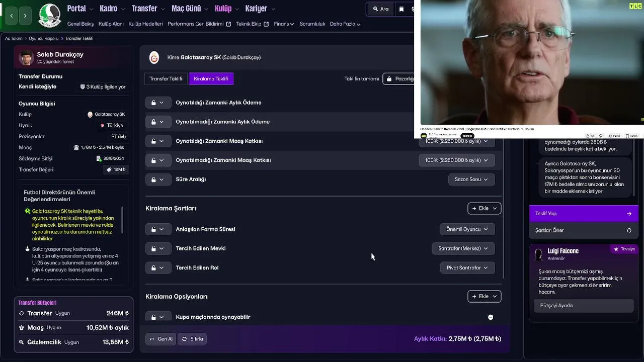644x362 pixels.
Task: Open the Transfer menu
Action: [148, 9]
